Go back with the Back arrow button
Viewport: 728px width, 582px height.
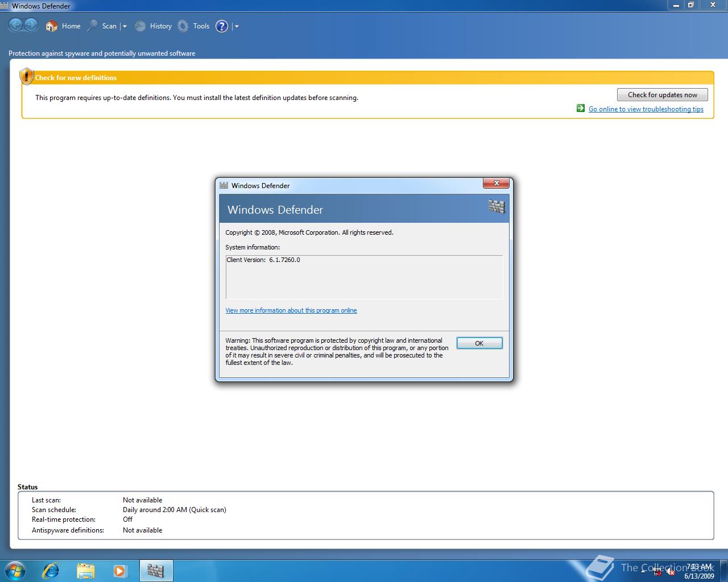(15, 26)
